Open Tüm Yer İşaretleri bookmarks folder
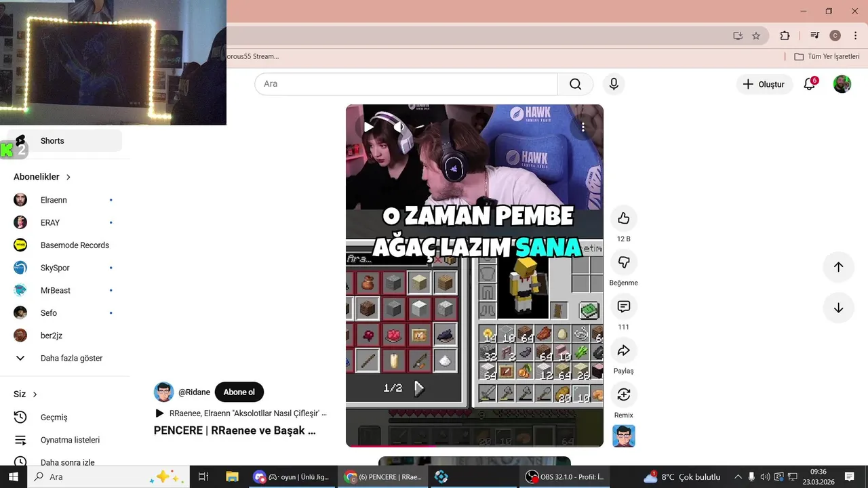Viewport: 868px width, 488px height. tap(827, 56)
